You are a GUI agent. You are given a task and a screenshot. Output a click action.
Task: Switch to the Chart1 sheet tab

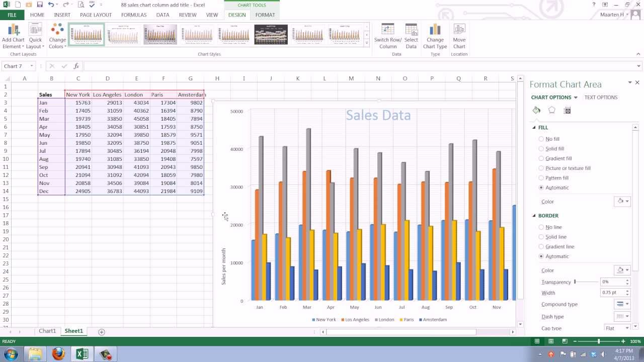coord(47,331)
